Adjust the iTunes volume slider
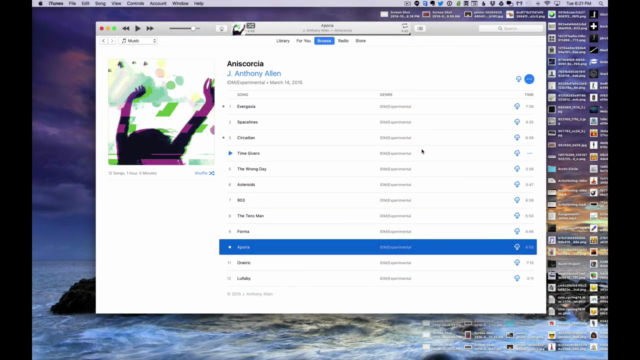This screenshot has width=640, height=360. (184, 29)
